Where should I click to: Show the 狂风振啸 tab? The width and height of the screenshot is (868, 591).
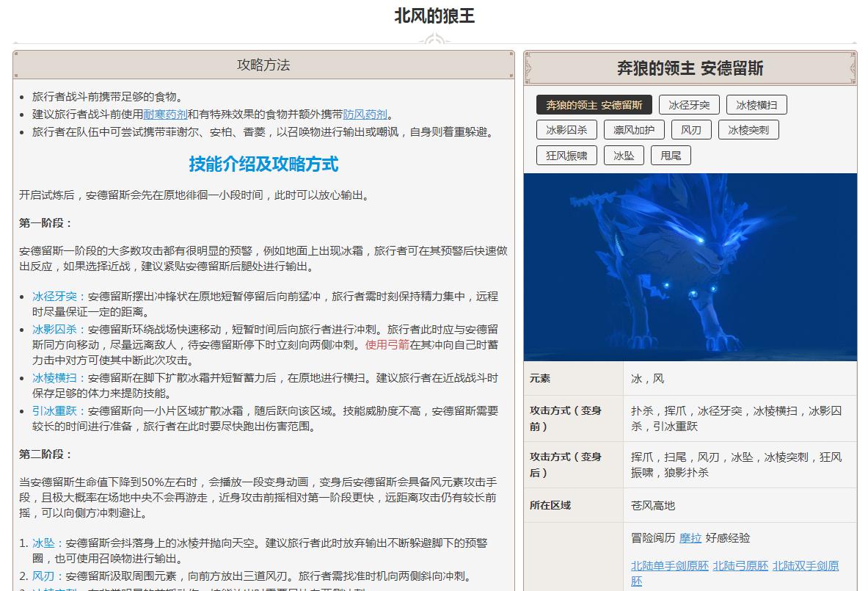(566, 155)
